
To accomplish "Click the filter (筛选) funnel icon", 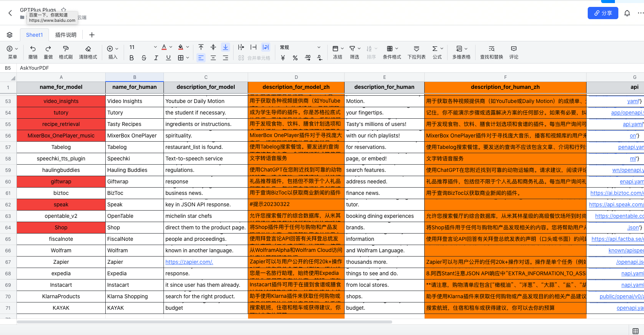I will point(352,49).
